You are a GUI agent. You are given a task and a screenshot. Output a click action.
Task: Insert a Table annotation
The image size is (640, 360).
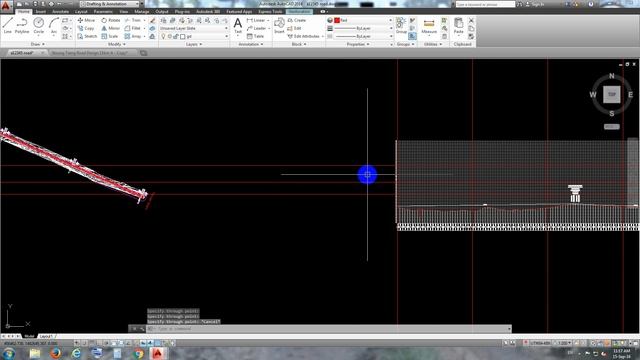click(x=256, y=36)
